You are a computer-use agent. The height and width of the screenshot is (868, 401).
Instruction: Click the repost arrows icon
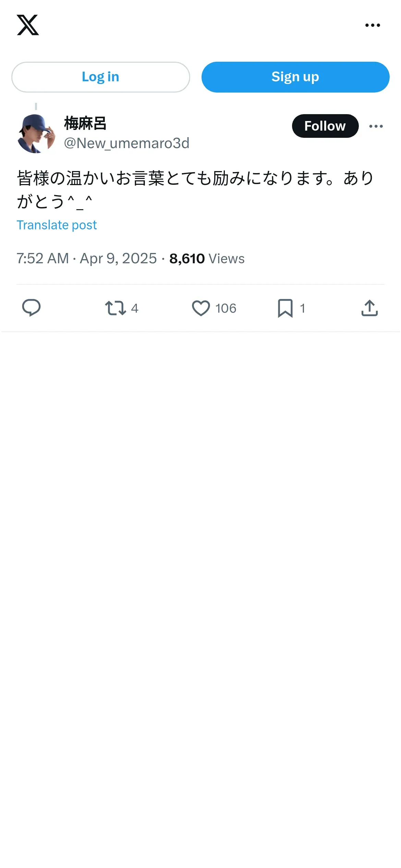116,308
